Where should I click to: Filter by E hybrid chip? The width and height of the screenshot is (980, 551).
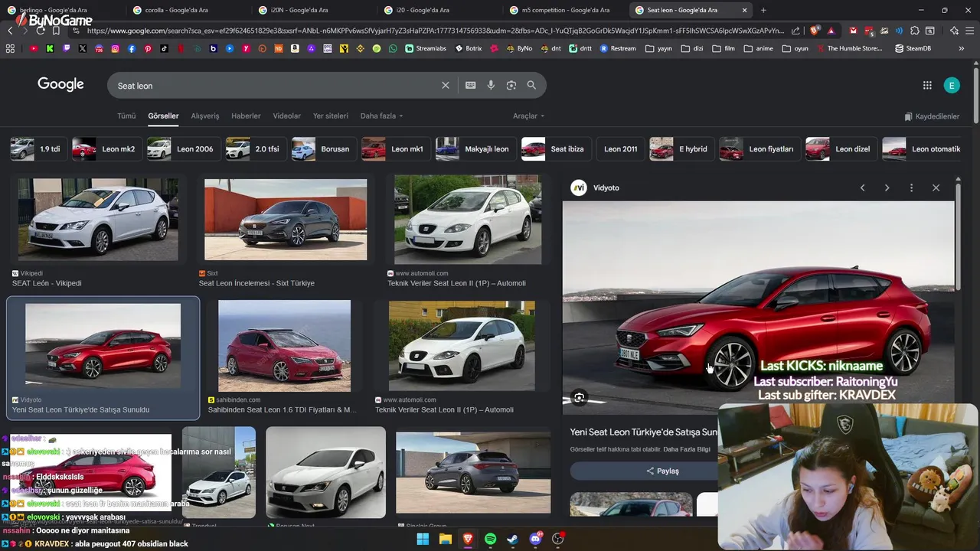[681, 149]
